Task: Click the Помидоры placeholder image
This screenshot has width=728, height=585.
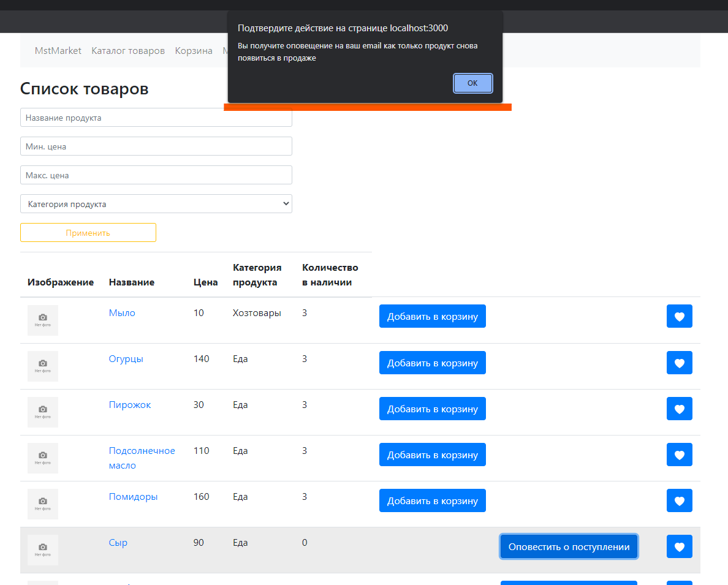Action: pyautogui.click(x=43, y=504)
